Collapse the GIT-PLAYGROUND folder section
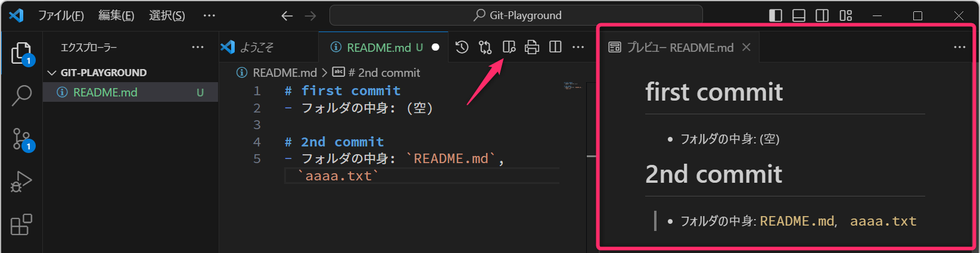 click(x=52, y=73)
